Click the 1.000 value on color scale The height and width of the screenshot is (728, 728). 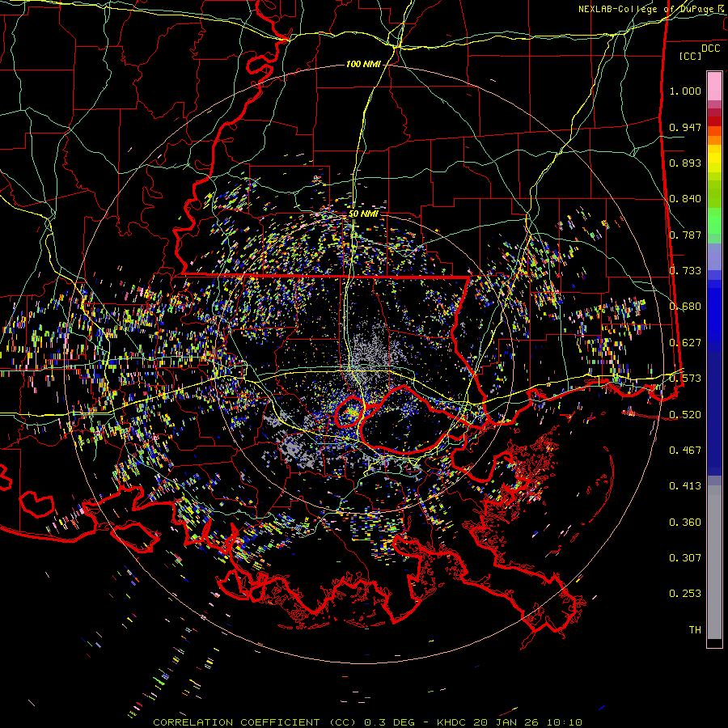pos(685,91)
